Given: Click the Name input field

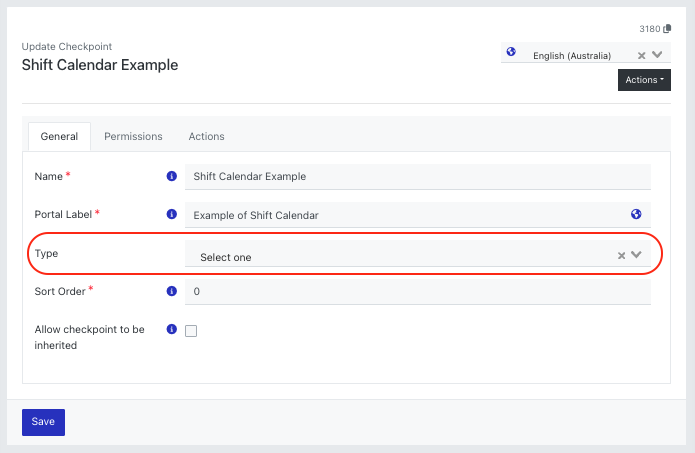Looking at the screenshot, I should pos(418,176).
